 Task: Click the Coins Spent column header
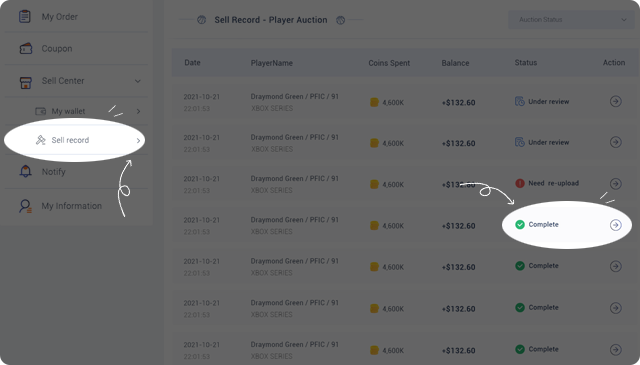point(389,63)
